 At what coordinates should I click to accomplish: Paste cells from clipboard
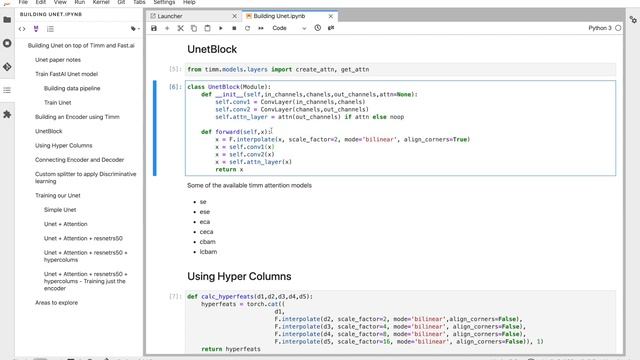click(x=207, y=28)
